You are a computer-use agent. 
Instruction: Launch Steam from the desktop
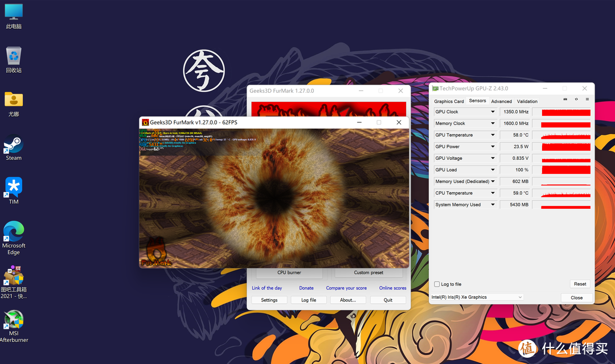pos(14,148)
